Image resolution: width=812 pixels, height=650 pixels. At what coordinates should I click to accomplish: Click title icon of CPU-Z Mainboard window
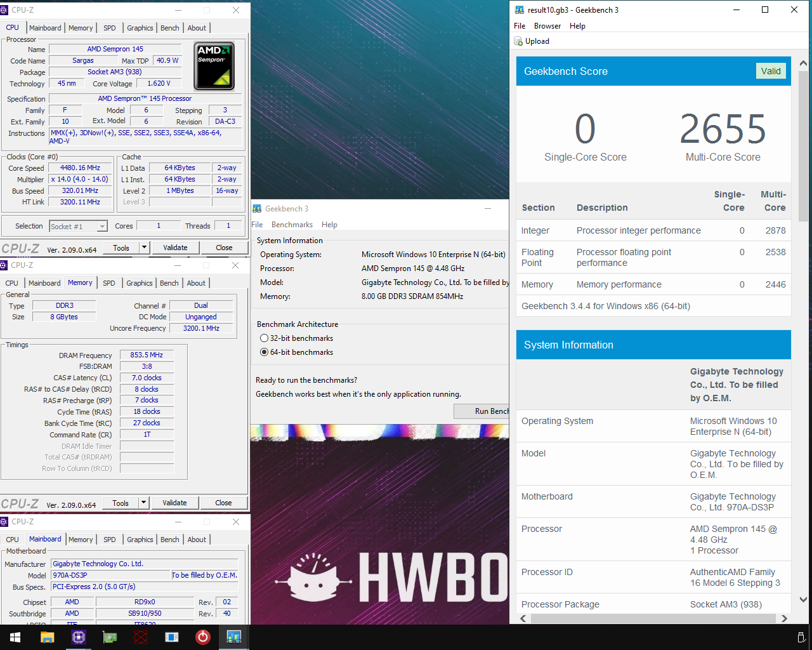tap(4, 522)
